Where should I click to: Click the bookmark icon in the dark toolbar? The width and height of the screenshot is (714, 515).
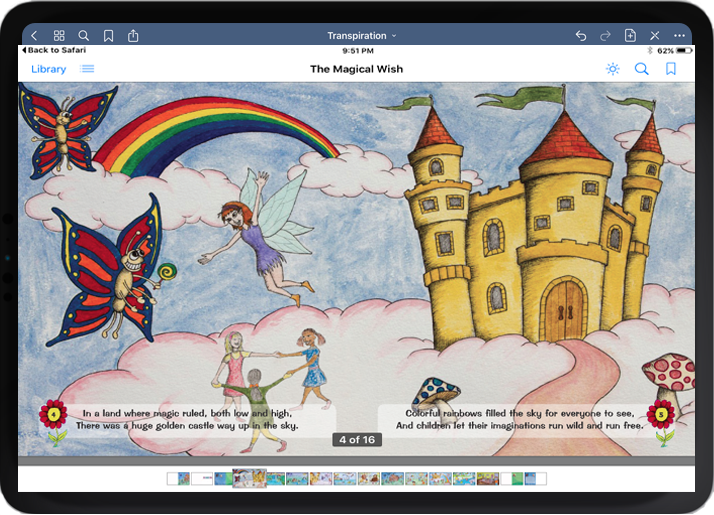(x=108, y=36)
